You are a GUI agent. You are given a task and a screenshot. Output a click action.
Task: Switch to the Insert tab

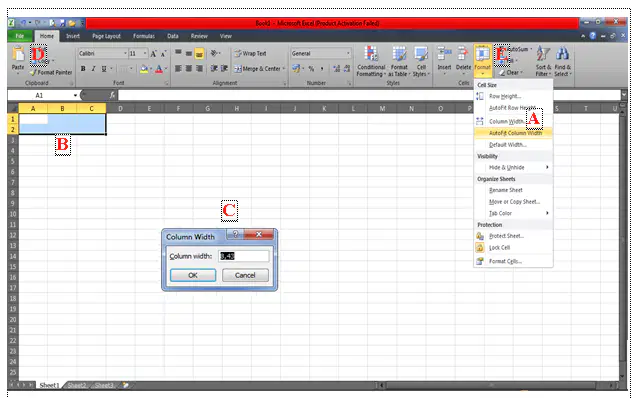[x=73, y=36]
